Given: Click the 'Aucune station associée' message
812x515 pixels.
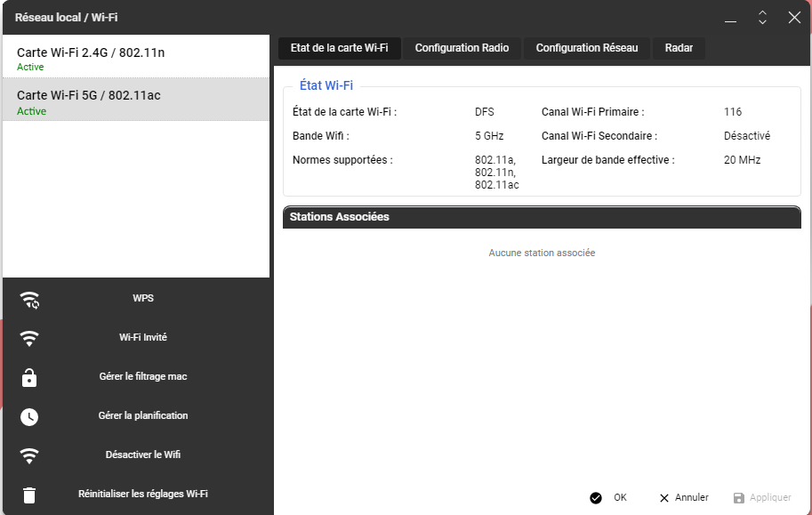Looking at the screenshot, I should (x=542, y=253).
